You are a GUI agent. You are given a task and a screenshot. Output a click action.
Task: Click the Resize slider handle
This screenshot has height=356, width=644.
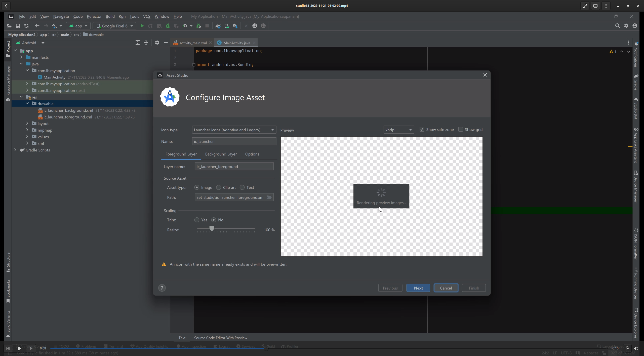tap(212, 228)
